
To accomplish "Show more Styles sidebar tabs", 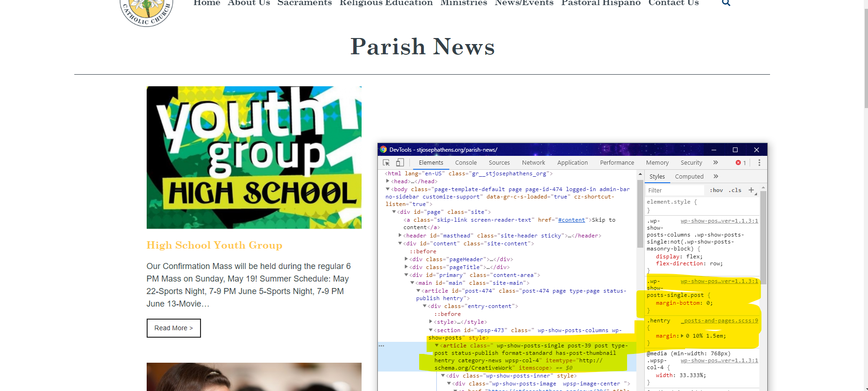I will (716, 177).
